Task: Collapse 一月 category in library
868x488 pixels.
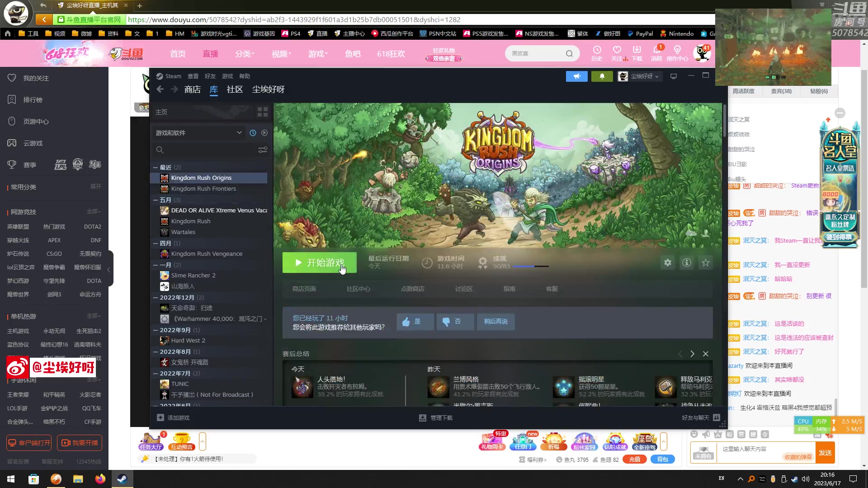Action: click(156, 265)
